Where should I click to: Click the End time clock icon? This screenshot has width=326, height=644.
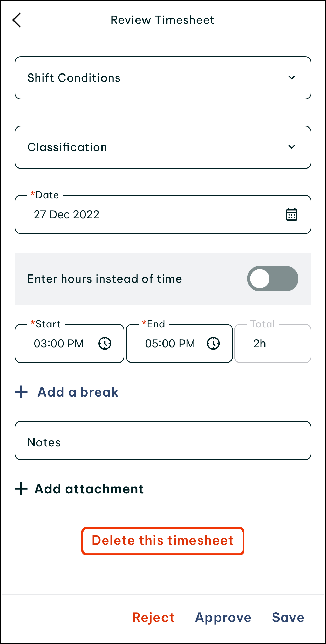click(213, 343)
